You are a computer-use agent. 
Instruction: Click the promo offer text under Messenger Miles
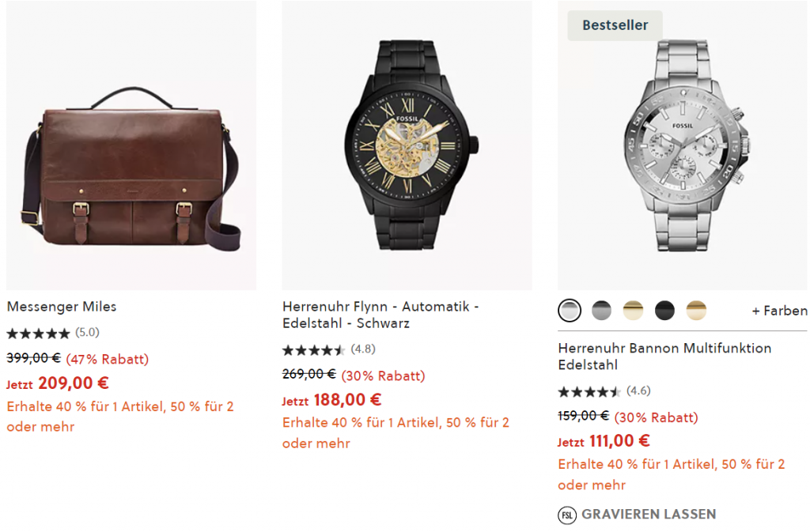point(120,417)
